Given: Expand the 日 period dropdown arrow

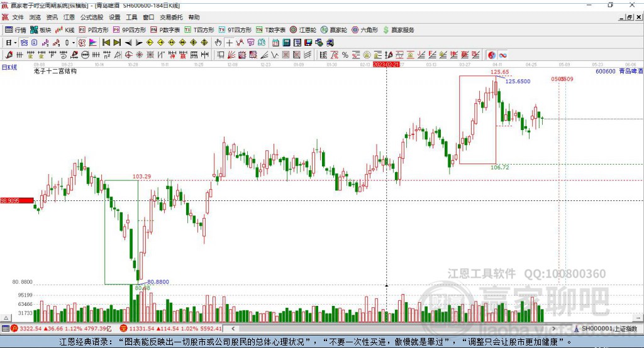Looking at the screenshot, I should [15, 43].
